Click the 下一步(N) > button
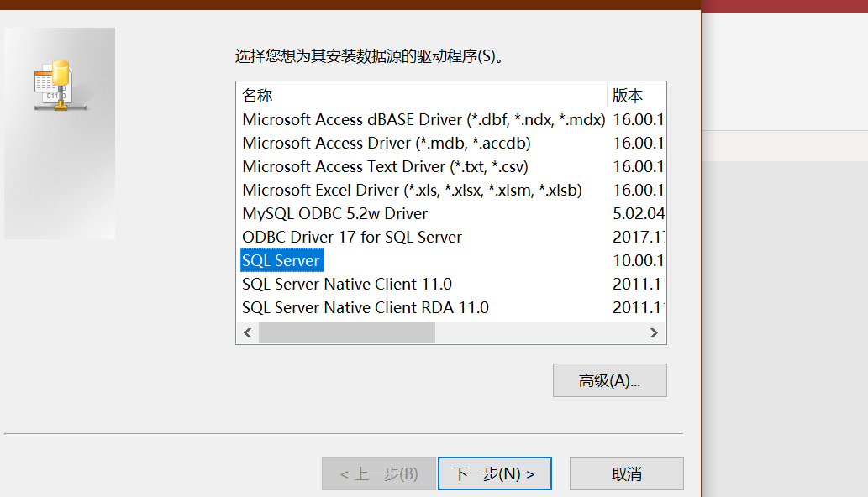 pos(494,473)
